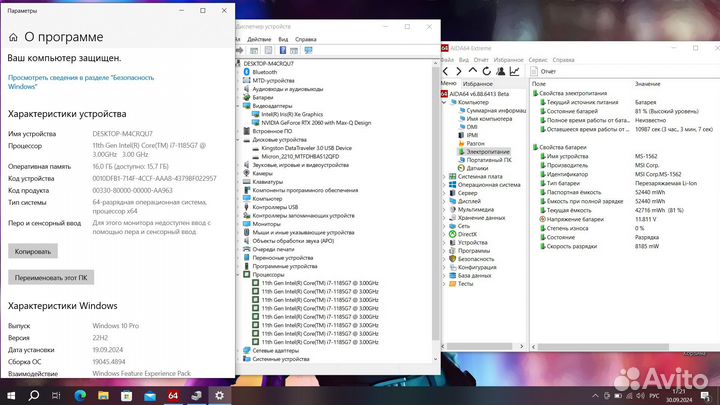Click the Копировать button

(33, 251)
